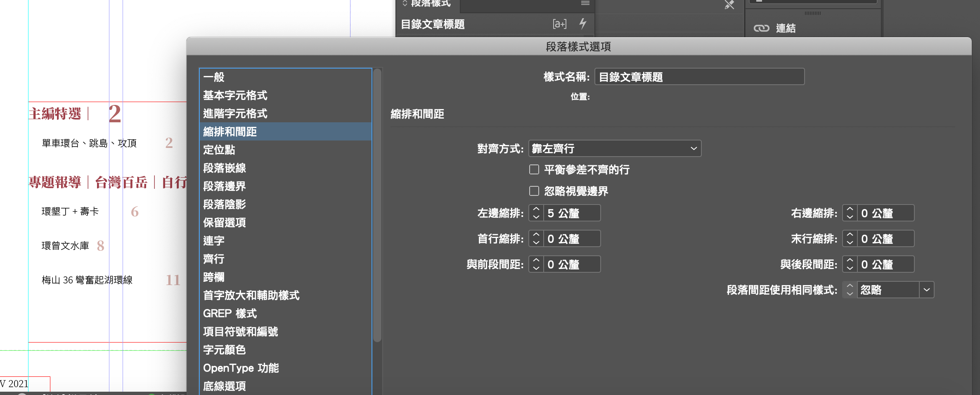Click the stepper arrows for 左邊縮排

[536, 213]
